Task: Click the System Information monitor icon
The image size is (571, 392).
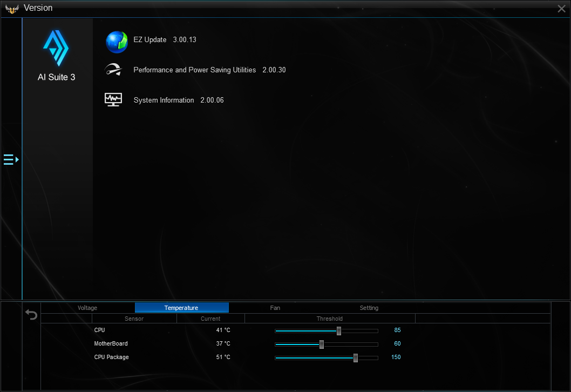Action: pos(113,99)
